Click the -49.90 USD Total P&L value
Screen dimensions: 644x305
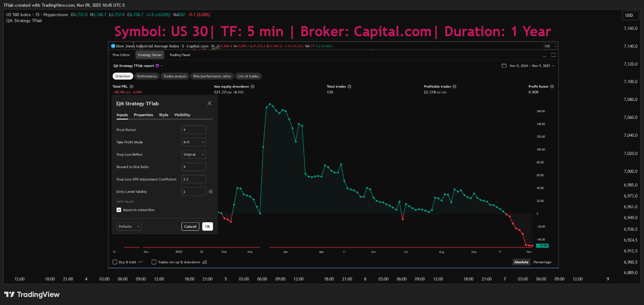tap(121, 93)
